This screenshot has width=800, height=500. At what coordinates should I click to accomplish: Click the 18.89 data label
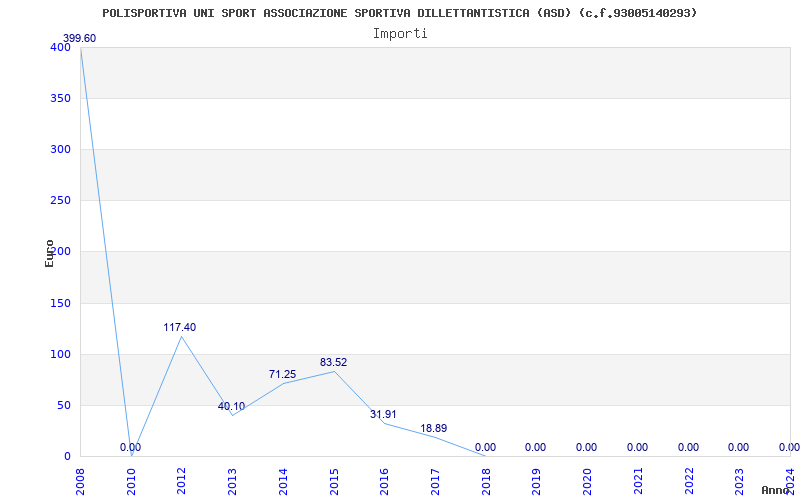[433, 428]
